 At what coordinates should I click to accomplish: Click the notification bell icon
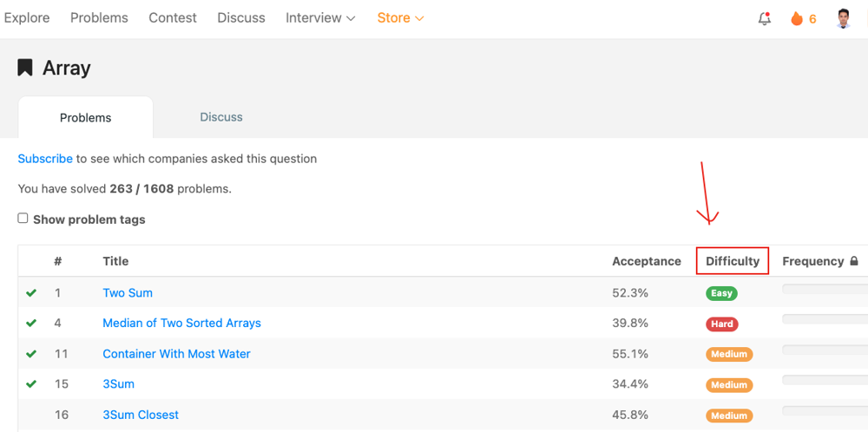(764, 18)
